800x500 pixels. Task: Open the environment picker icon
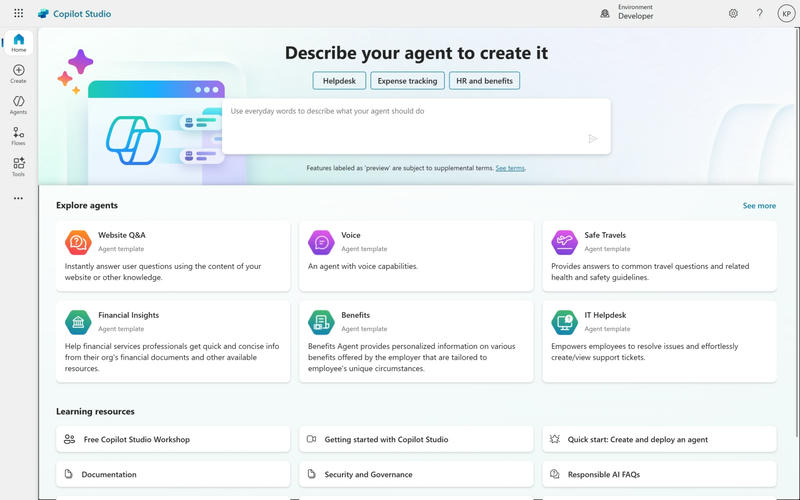pyautogui.click(x=605, y=14)
